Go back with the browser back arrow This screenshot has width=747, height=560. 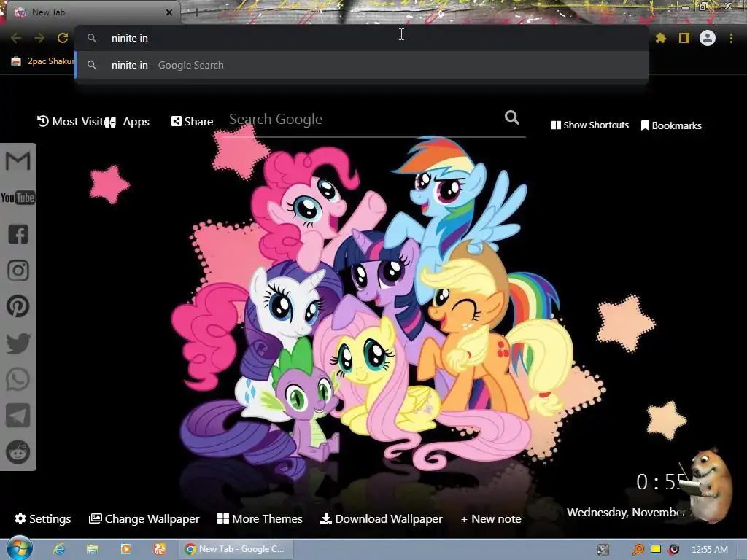[x=16, y=38]
